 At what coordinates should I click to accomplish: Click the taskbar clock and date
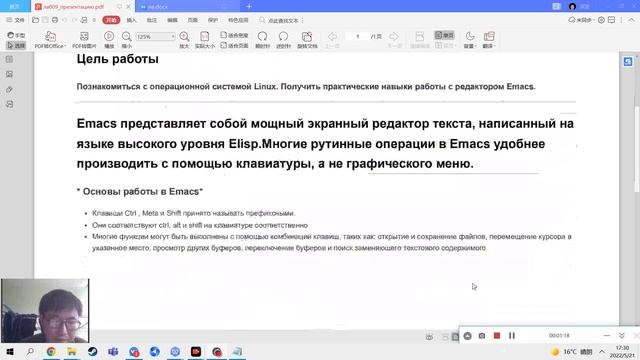(623, 351)
